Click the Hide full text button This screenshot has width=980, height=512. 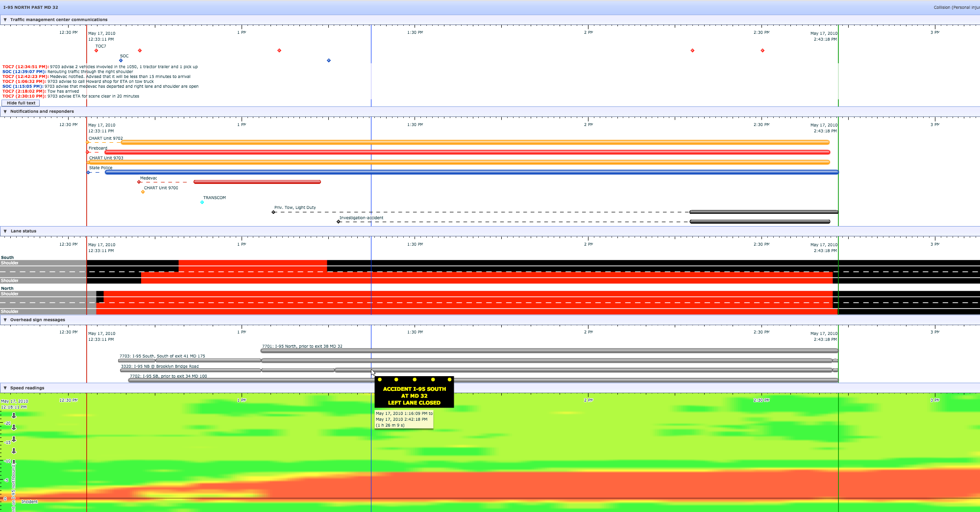point(20,103)
